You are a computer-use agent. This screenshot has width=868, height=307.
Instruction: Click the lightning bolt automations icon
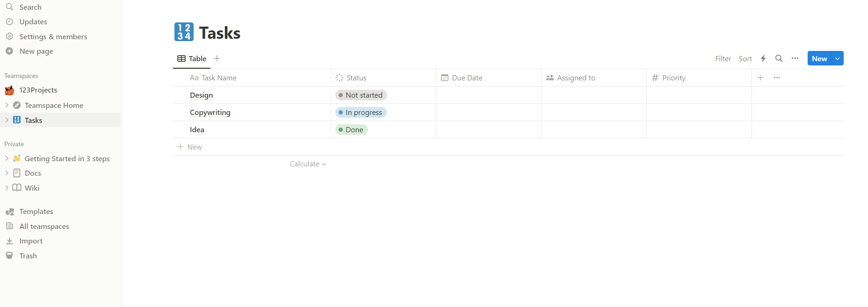763,58
